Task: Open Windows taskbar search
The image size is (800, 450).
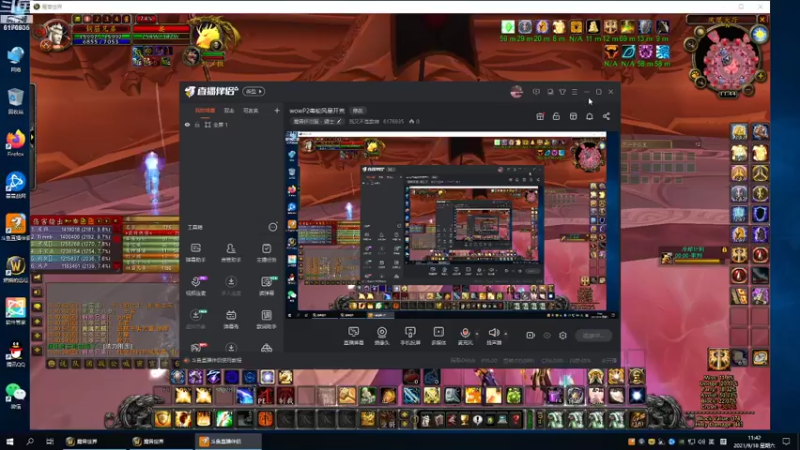Action: pyautogui.click(x=30, y=441)
